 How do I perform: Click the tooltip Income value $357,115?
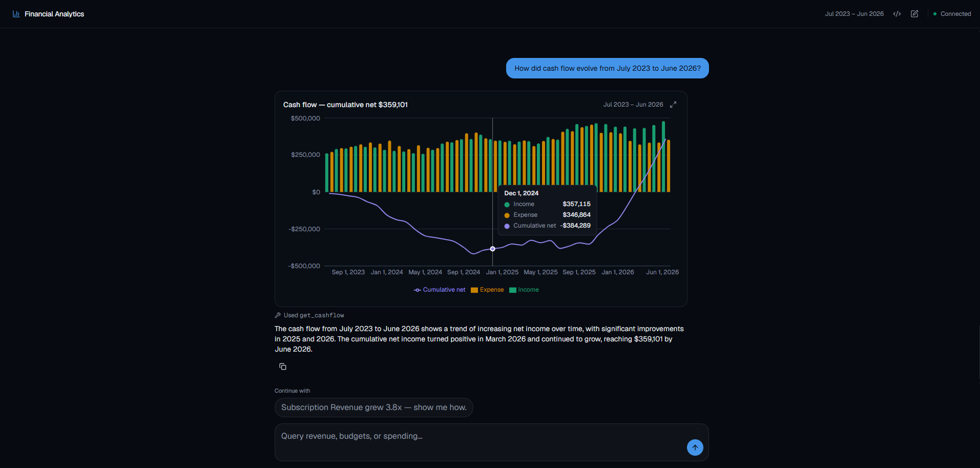click(576, 204)
